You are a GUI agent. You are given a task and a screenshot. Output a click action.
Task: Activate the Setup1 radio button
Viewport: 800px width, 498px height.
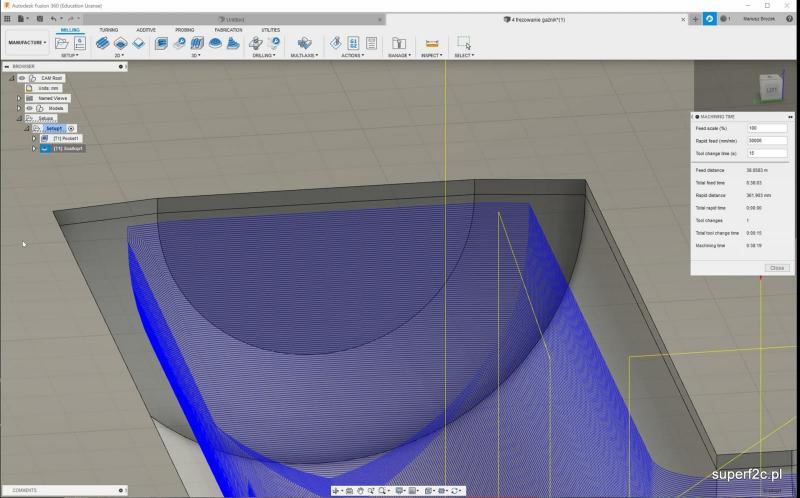point(71,128)
